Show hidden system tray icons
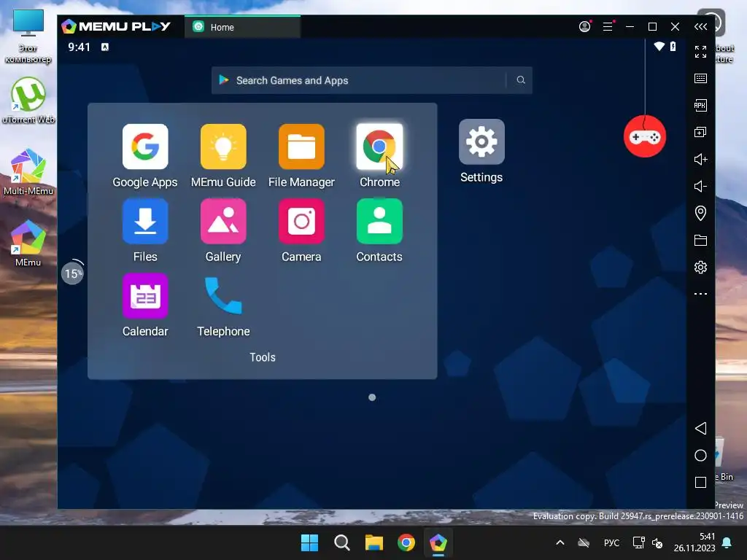 (x=560, y=542)
